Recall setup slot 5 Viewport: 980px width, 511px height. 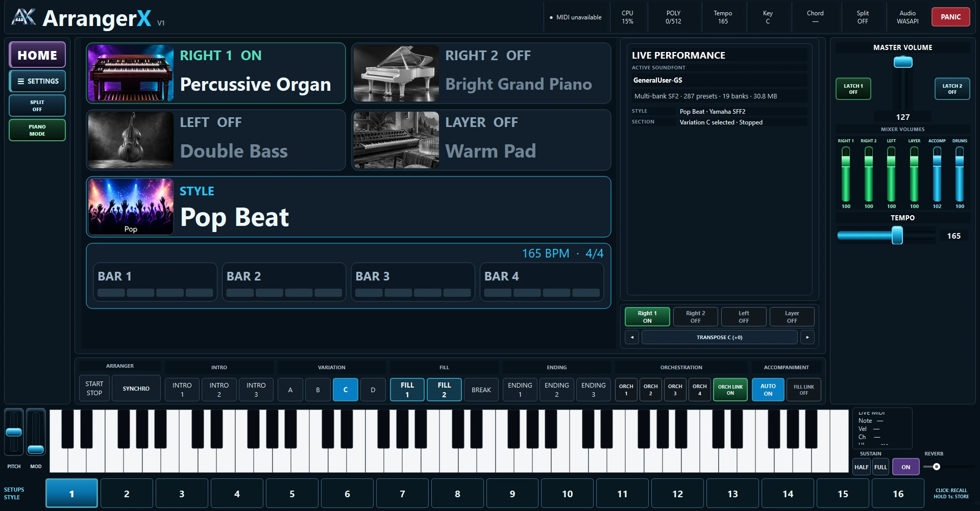pos(292,494)
